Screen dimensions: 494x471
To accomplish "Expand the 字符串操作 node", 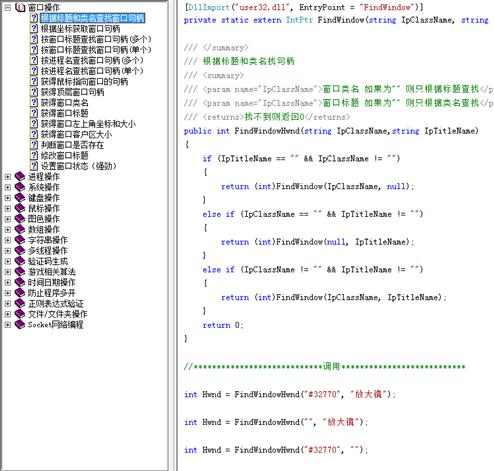I will coord(8,240).
